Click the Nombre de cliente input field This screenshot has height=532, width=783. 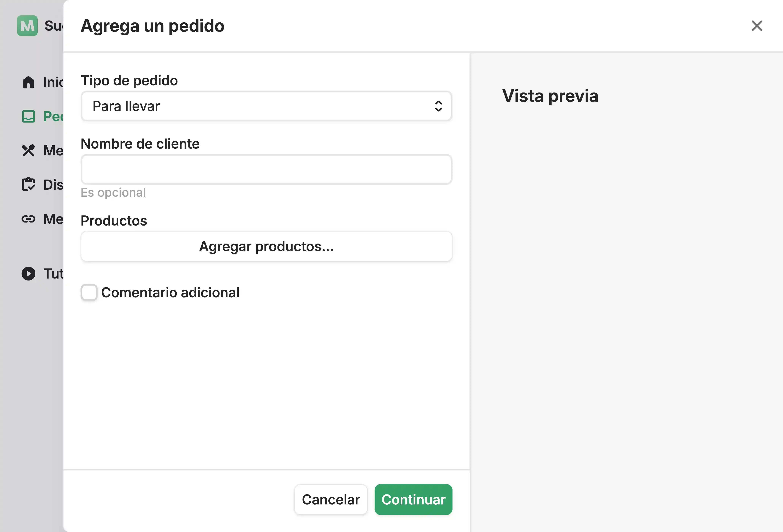tap(266, 169)
